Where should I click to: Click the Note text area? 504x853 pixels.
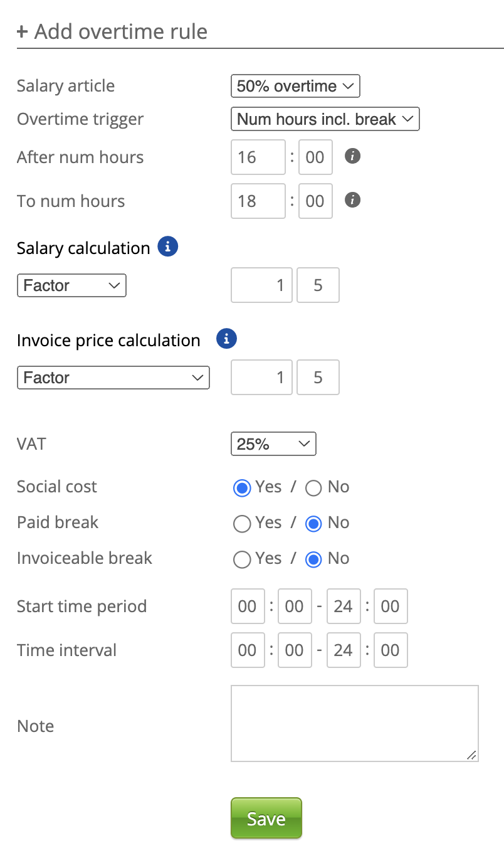[354, 723]
